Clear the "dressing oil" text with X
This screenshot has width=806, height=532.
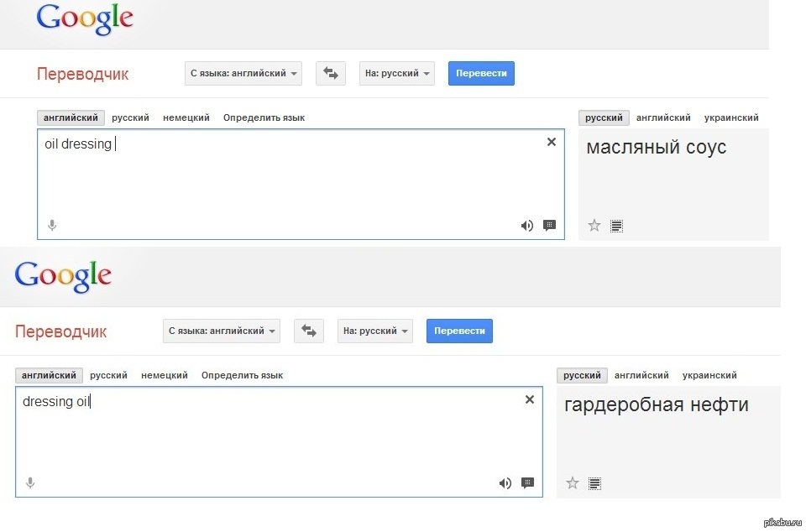coord(530,399)
